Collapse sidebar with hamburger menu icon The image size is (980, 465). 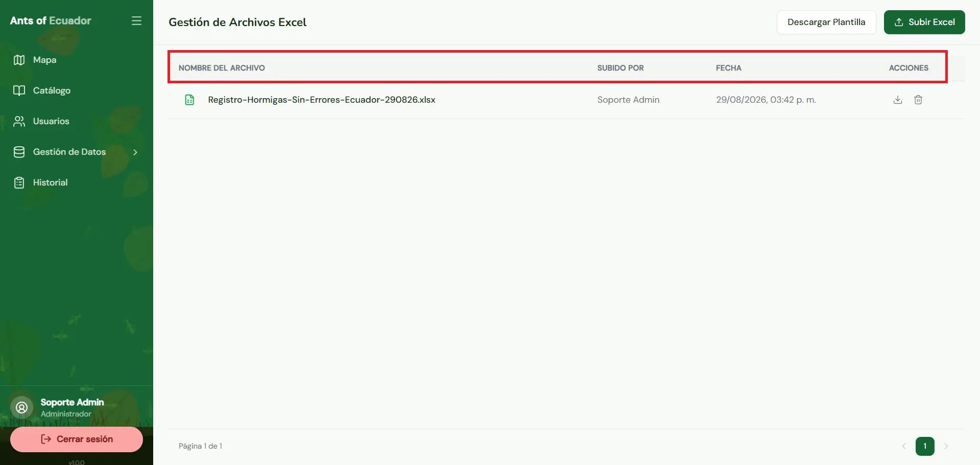pyautogui.click(x=136, y=21)
